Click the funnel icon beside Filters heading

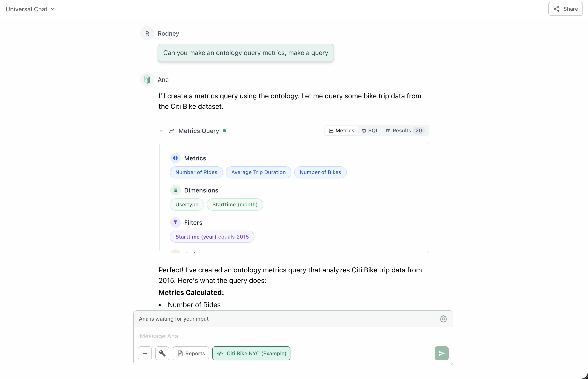click(x=175, y=222)
